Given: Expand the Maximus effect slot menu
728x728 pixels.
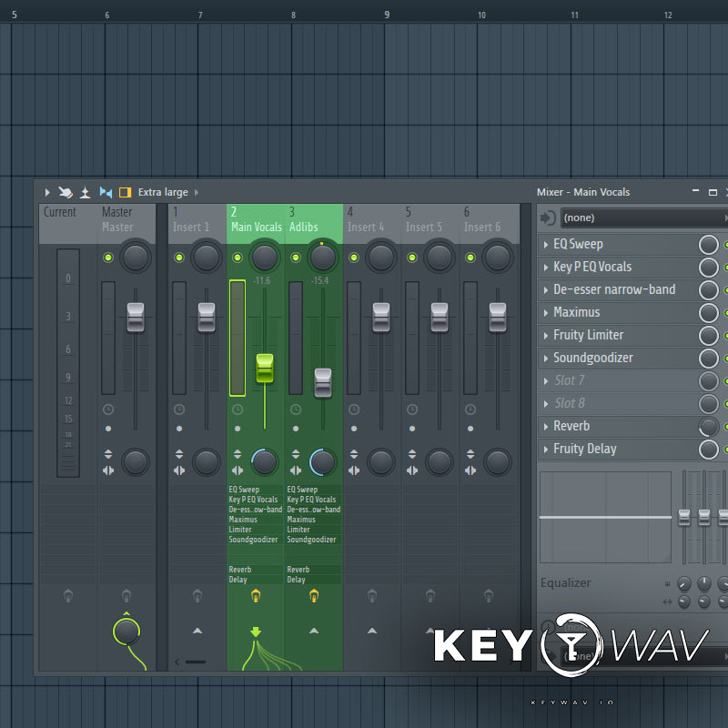Looking at the screenshot, I should click(x=545, y=312).
